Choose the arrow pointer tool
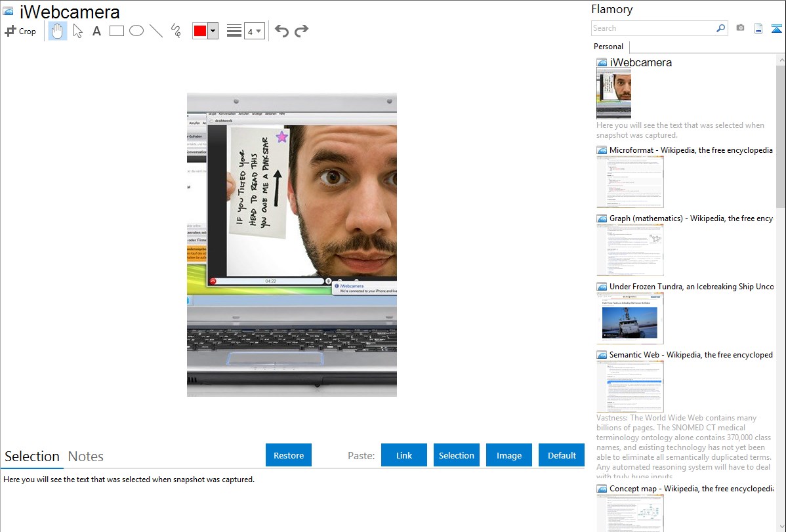786x532 pixels. pos(77,31)
